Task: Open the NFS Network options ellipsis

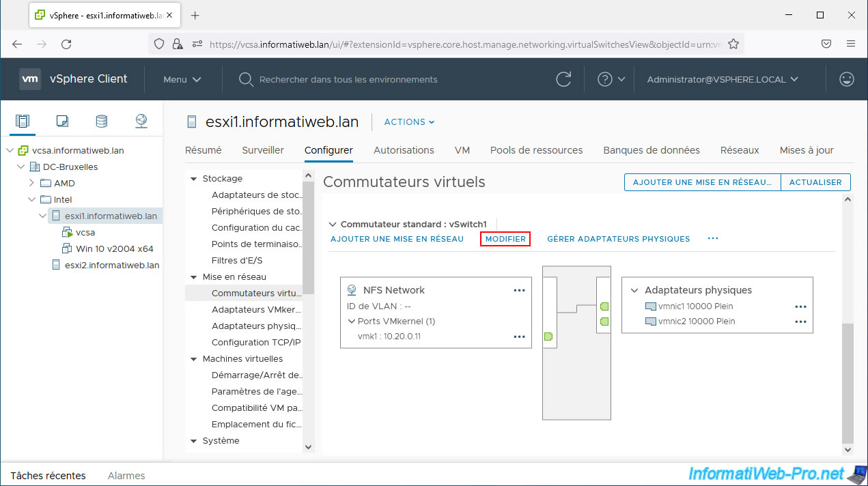Action: [x=520, y=290]
